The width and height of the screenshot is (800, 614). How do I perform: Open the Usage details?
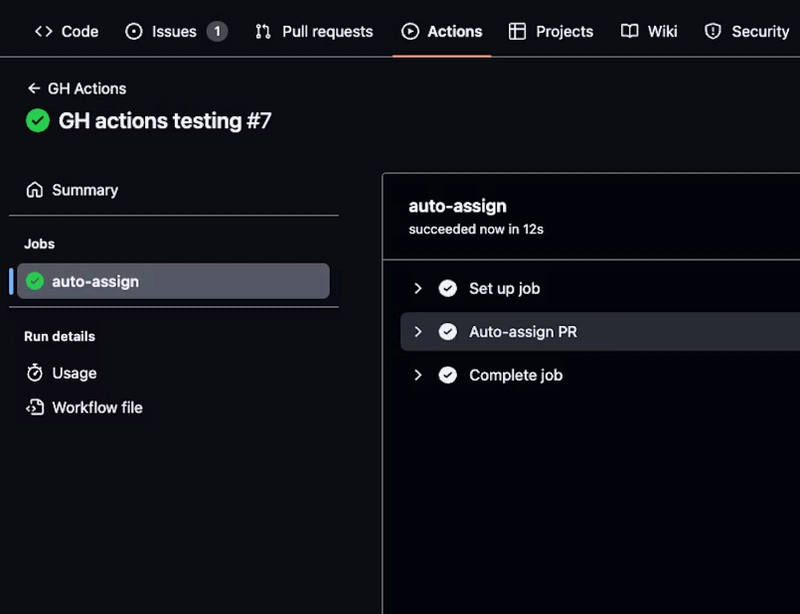tap(74, 373)
